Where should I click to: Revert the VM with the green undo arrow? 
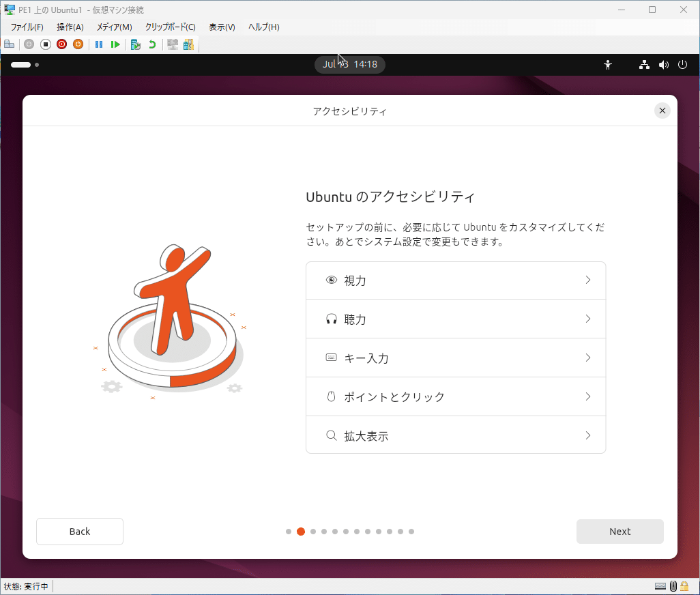[152, 44]
